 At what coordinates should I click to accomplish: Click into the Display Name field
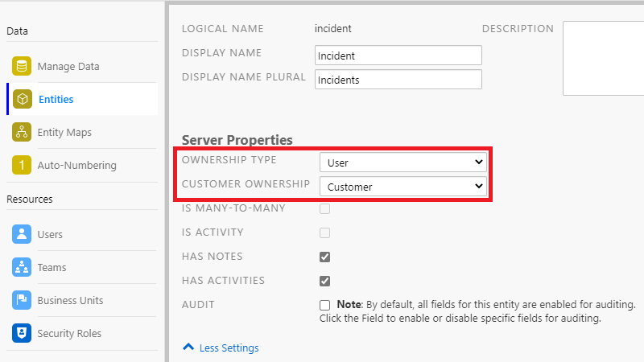(398, 56)
